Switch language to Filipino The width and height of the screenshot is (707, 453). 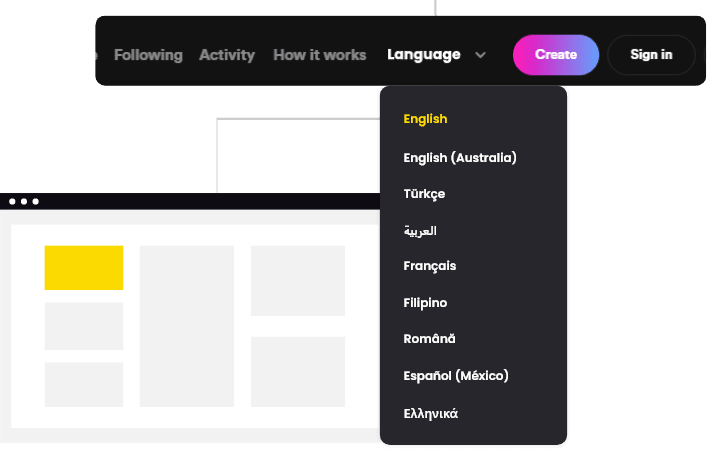pyautogui.click(x=425, y=302)
